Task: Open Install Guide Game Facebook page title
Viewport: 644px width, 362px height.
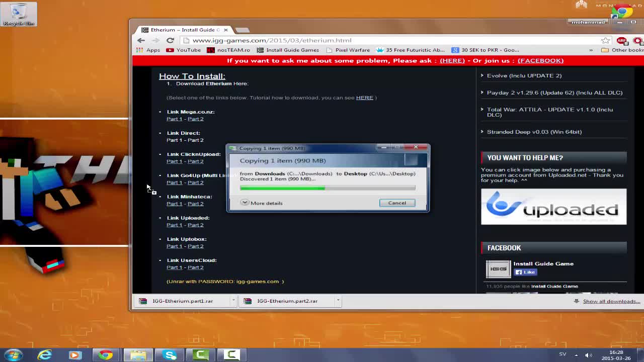Action: (543, 263)
